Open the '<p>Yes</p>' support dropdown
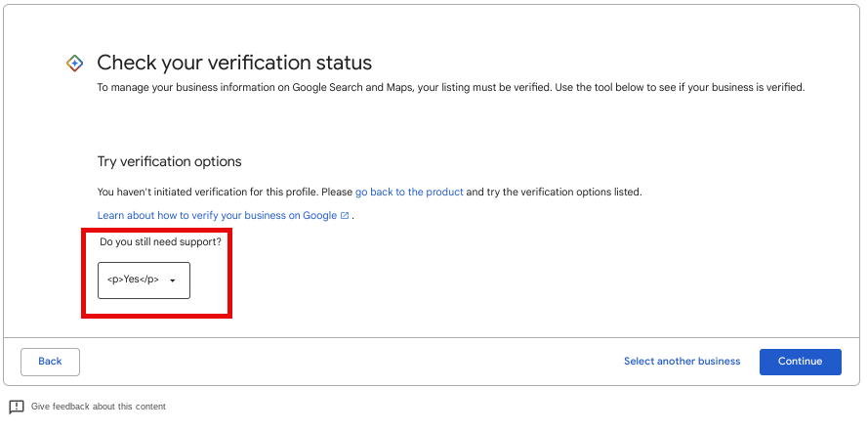Viewport: 868px width, 431px height. click(x=144, y=280)
